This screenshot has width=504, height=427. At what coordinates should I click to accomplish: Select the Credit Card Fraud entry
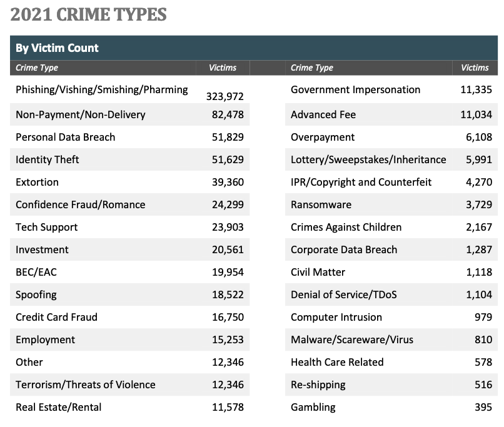point(56,317)
